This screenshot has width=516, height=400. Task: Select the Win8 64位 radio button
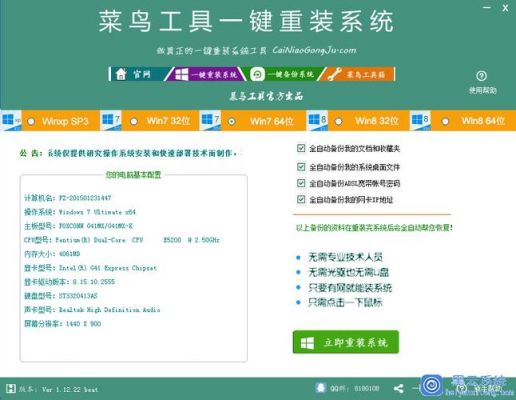click(x=445, y=121)
